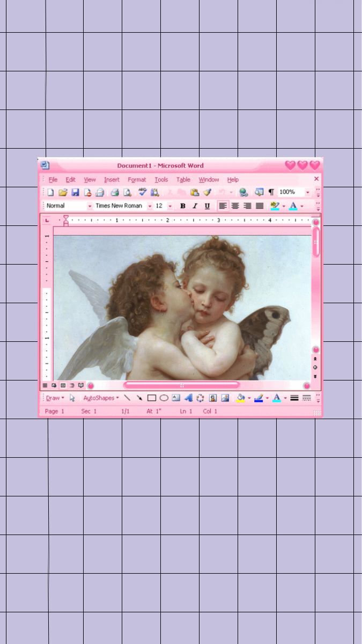Select the Rectangle drawing tool
This screenshot has width=362, height=644.
(x=152, y=398)
